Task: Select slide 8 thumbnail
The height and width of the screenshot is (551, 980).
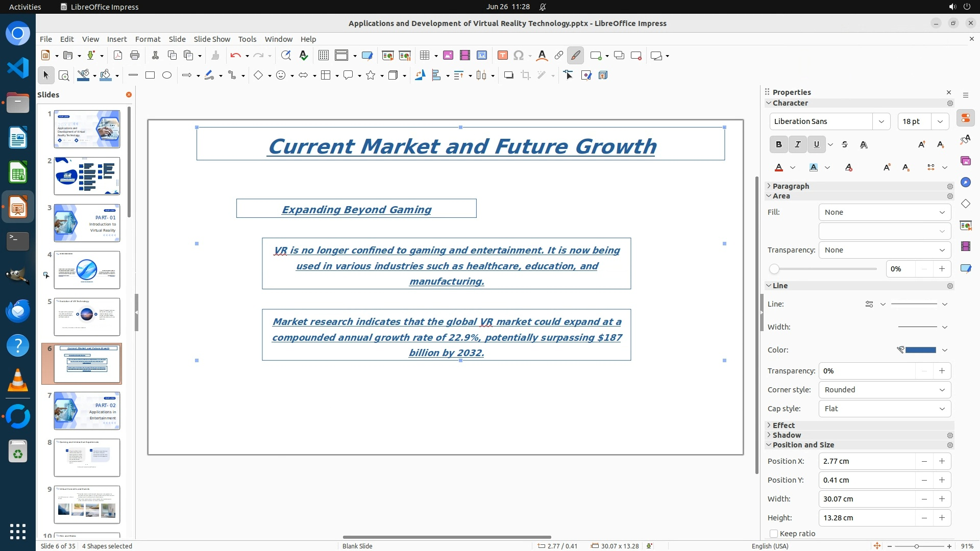Action: (87, 458)
